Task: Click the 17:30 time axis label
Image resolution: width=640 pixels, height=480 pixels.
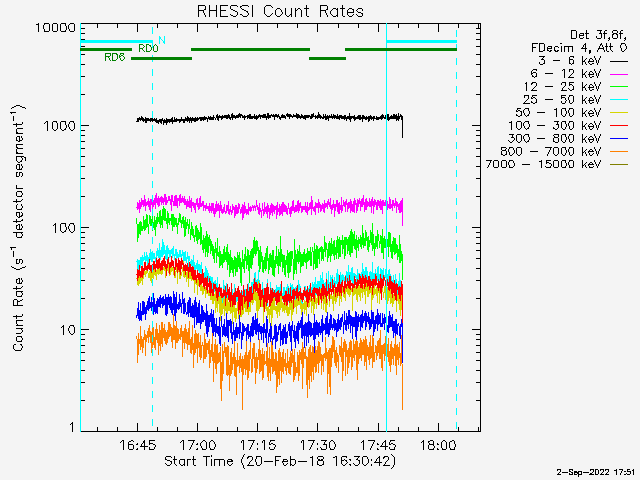Action: point(318,445)
